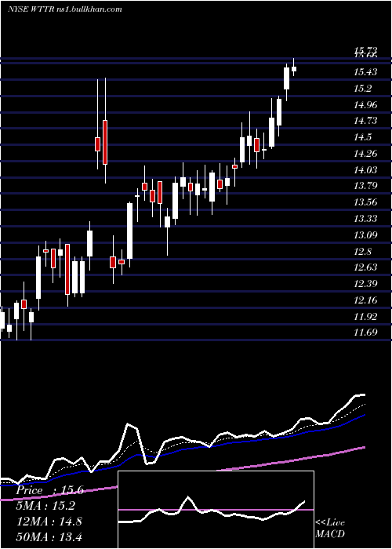Click the 14.5 price axis label
392x549 pixels.
pyautogui.click(x=362, y=137)
